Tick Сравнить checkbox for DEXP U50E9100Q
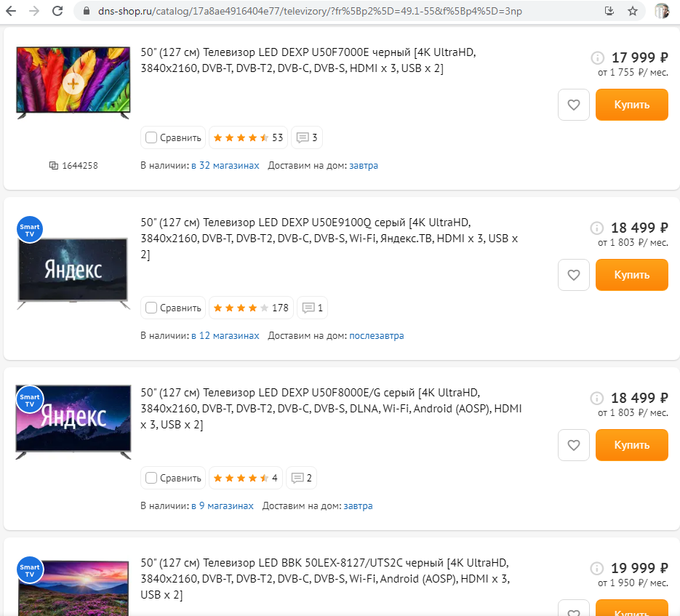The width and height of the screenshot is (680, 616). pyautogui.click(x=151, y=308)
